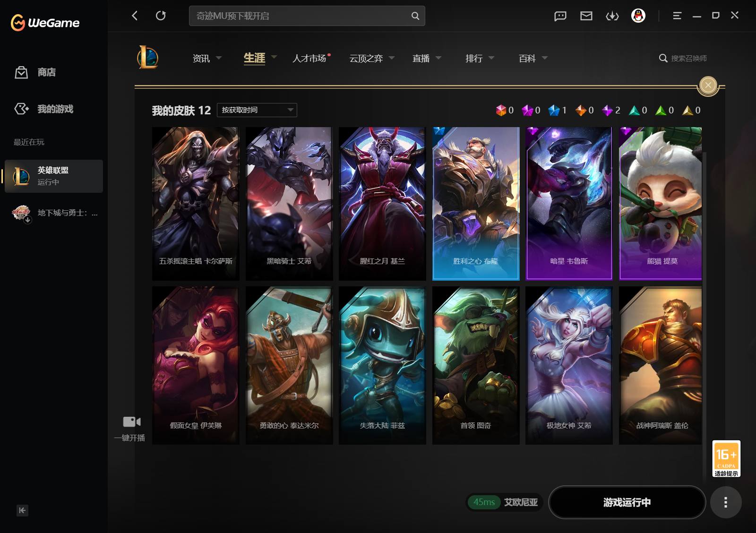Expand the 排行 menu arrow
Screen dimensions: 756x533
coord(491,58)
